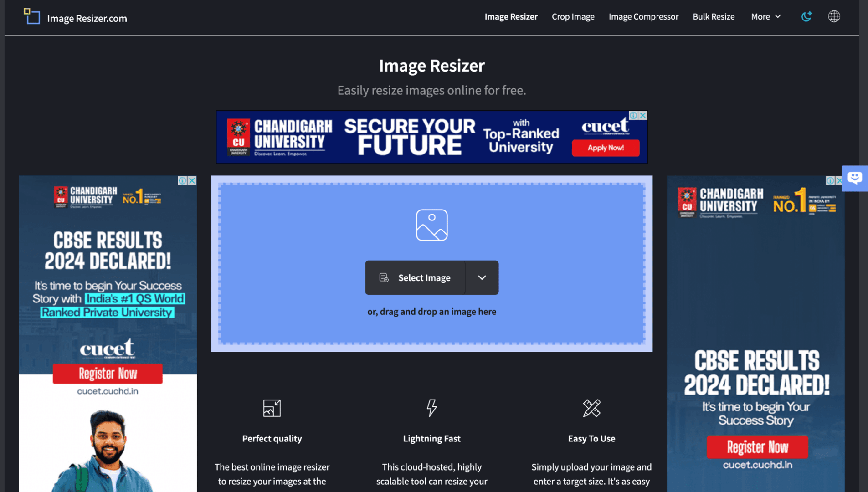Open the More dropdown menu
The image size is (868, 492).
[766, 16]
